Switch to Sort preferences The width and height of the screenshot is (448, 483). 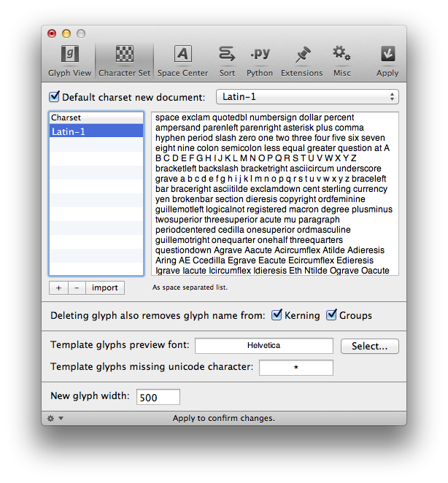click(x=227, y=61)
